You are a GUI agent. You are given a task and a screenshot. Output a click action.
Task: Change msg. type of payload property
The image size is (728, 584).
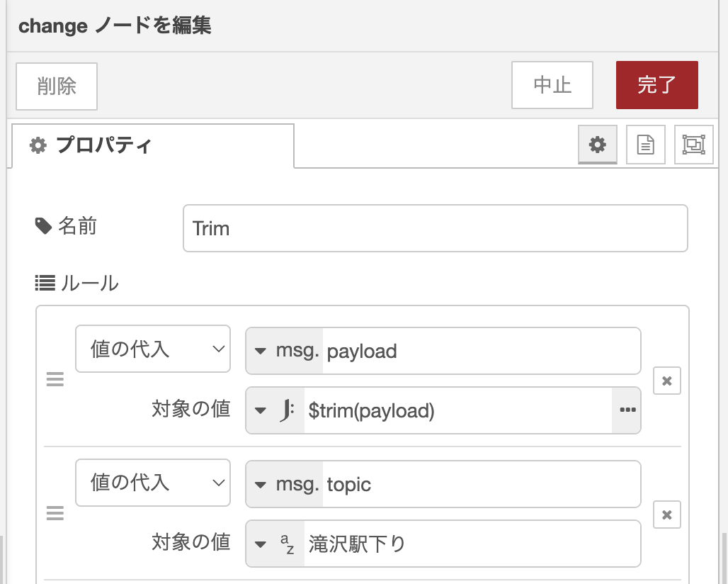click(x=285, y=351)
